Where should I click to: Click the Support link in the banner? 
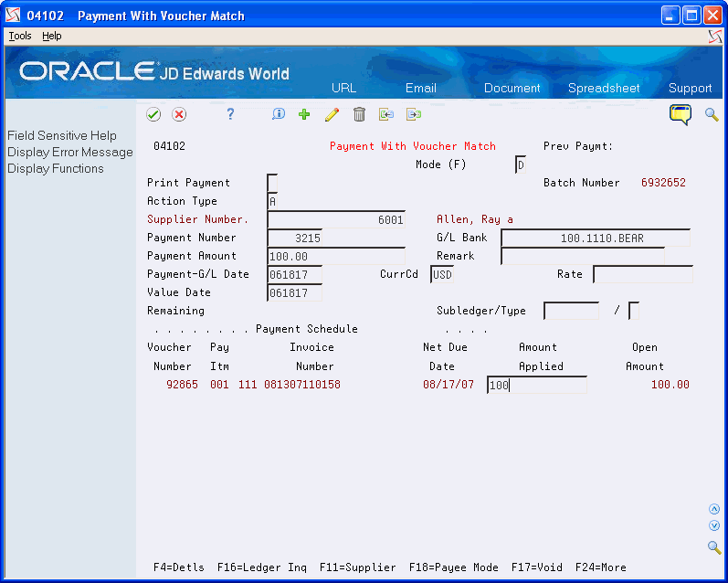click(x=690, y=88)
